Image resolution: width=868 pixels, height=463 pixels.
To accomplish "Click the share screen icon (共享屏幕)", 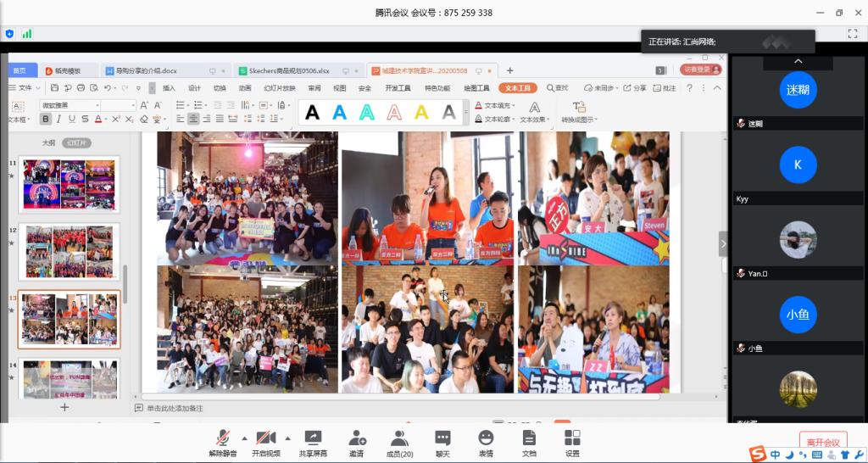I will point(313,438).
